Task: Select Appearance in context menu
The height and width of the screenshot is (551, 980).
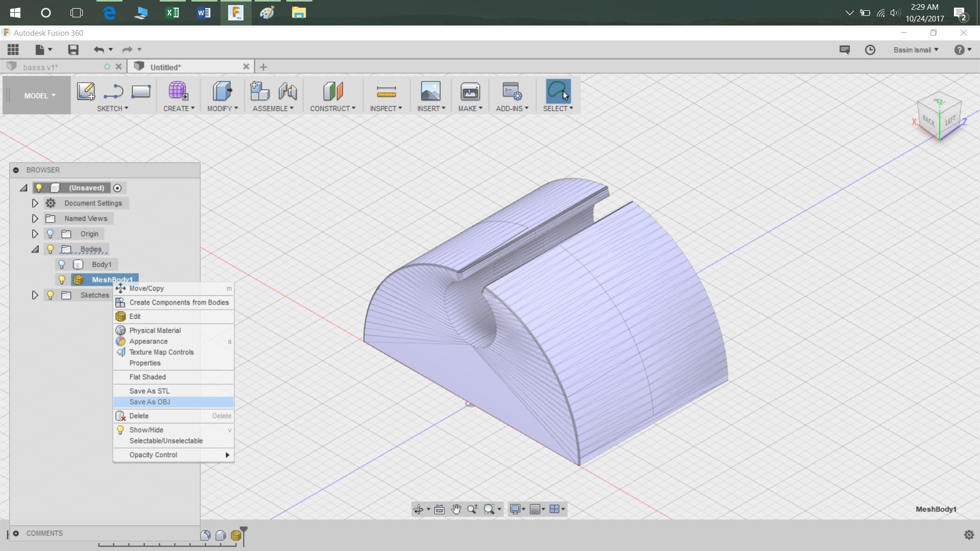Action: pos(174,341)
